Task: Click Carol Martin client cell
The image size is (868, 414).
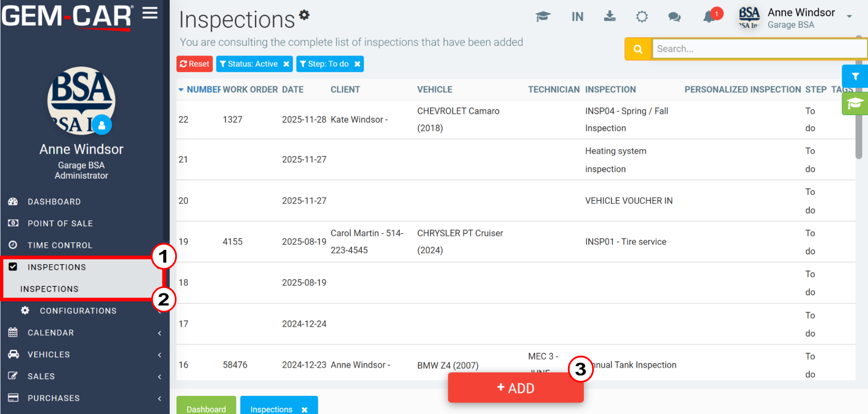Action: point(367,242)
